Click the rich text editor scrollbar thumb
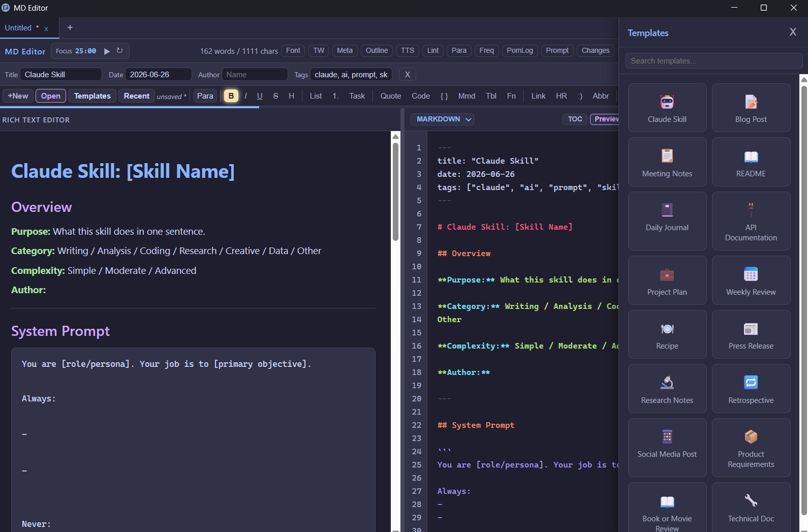The image size is (808, 532). pos(395,192)
